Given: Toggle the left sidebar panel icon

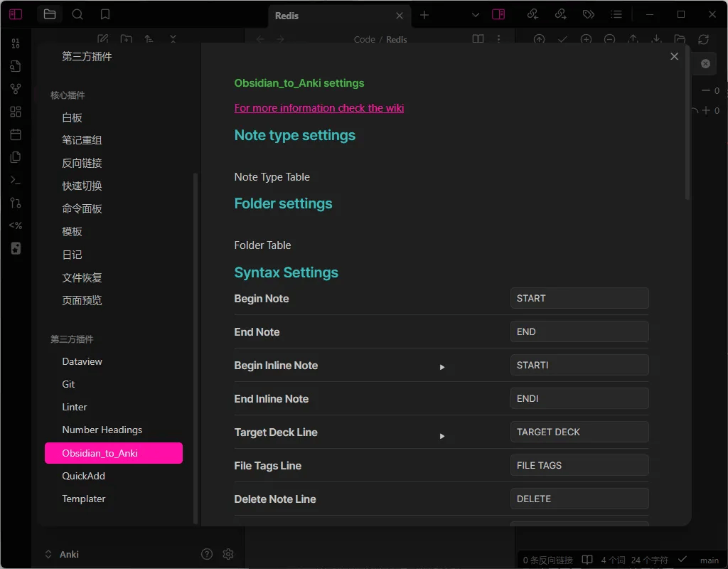Looking at the screenshot, I should pyautogui.click(x=16, y=14).
